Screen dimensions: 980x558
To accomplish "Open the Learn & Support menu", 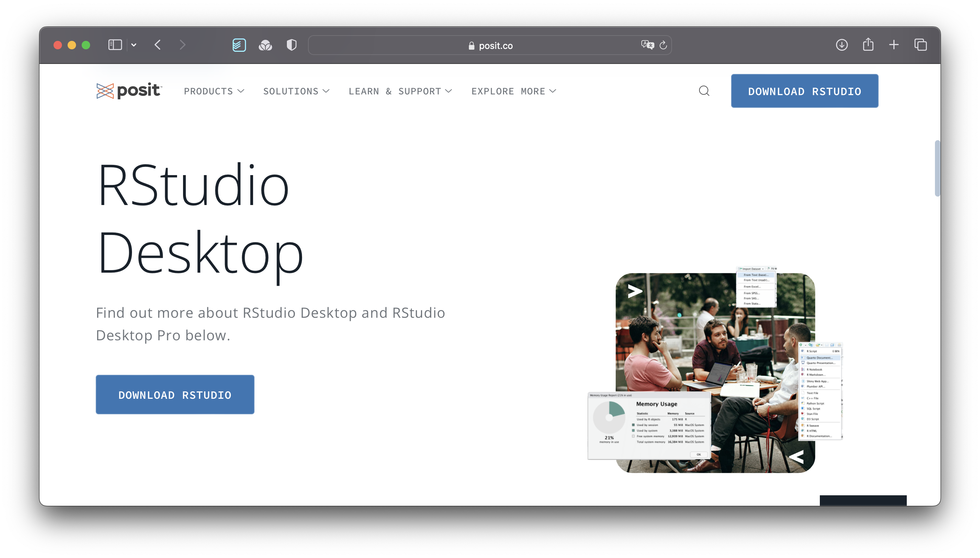I will point(400,91).
